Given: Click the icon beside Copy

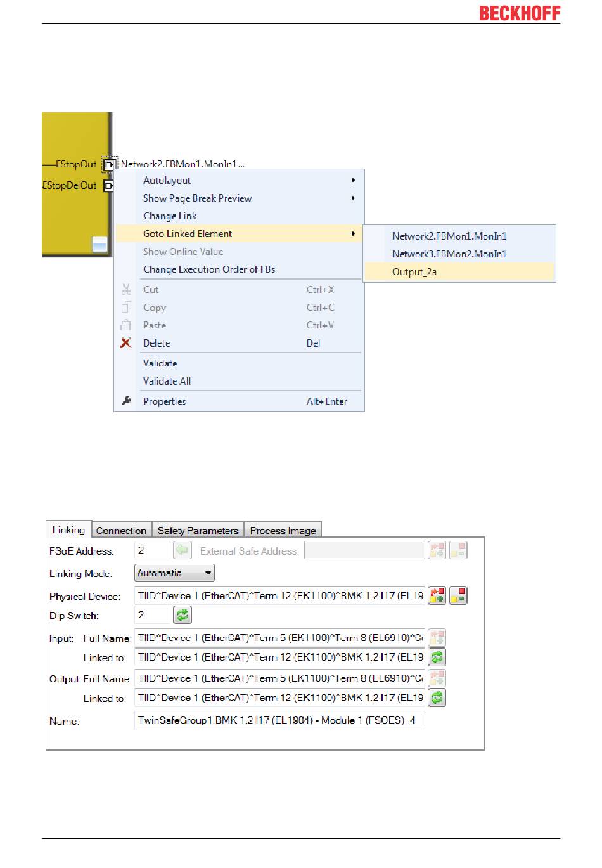Looking at the screenshot, I should 126,308.
